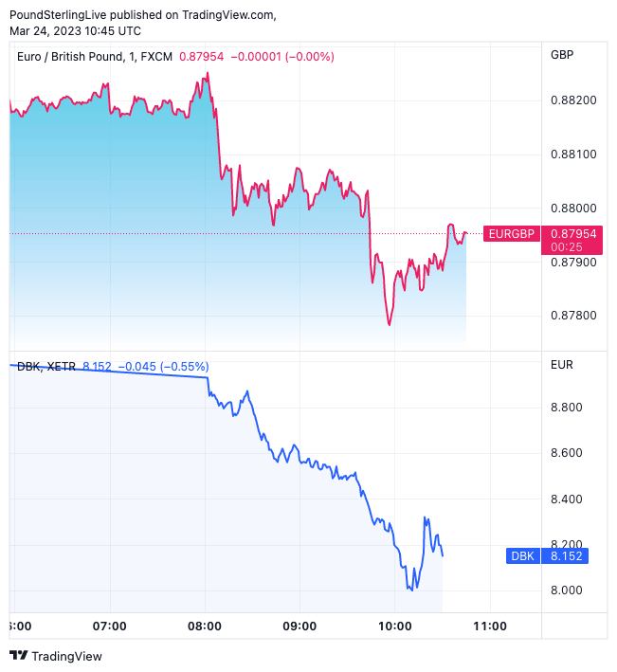Click the 8.800 DBK scale mark
The image size is (617, 672).
tap(567, 408)
